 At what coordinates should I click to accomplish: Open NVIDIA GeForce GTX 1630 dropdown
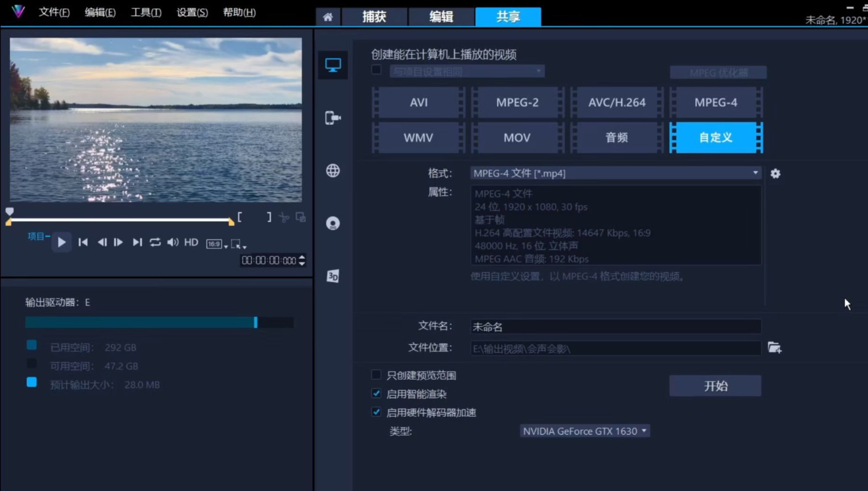584,431
